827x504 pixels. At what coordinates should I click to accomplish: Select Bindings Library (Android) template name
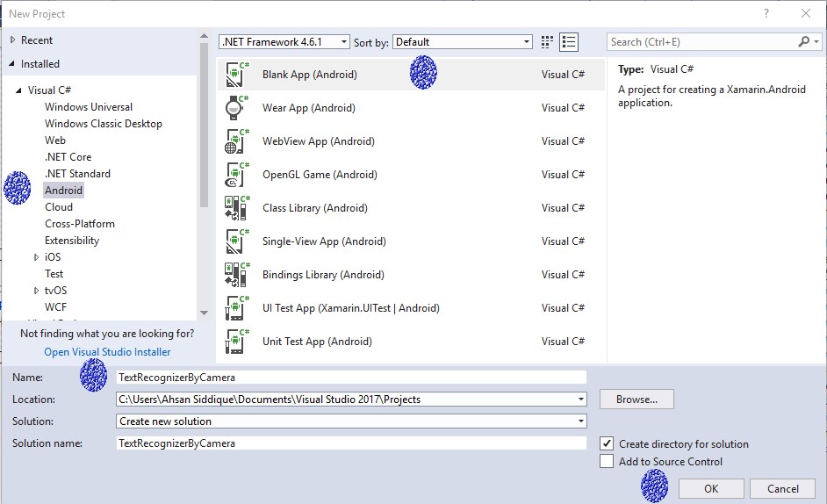323,275
